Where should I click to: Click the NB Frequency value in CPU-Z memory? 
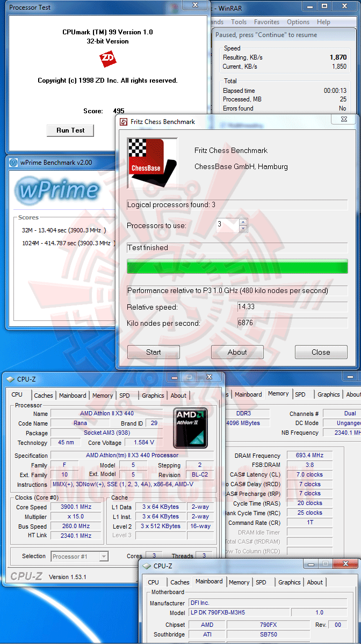343,433
